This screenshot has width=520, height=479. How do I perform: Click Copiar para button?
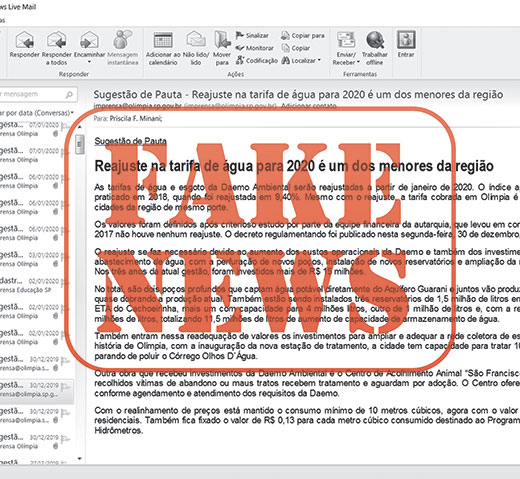coord(303,35)
